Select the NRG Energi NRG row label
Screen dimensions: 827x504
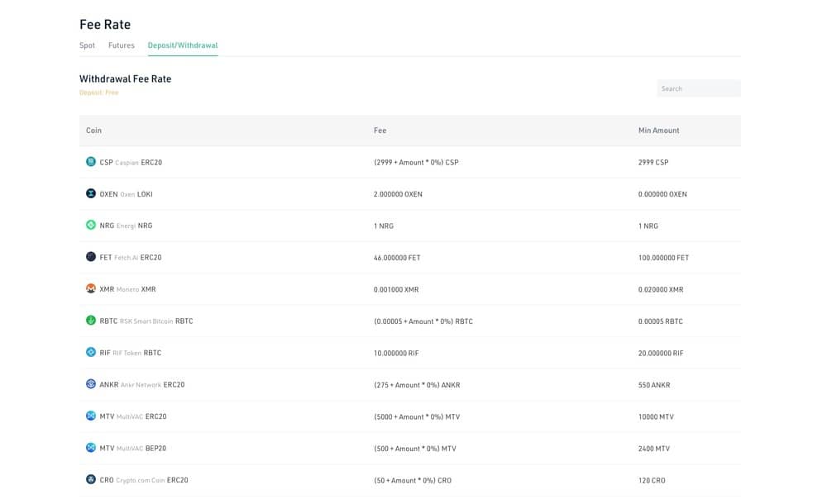point(126,226)
